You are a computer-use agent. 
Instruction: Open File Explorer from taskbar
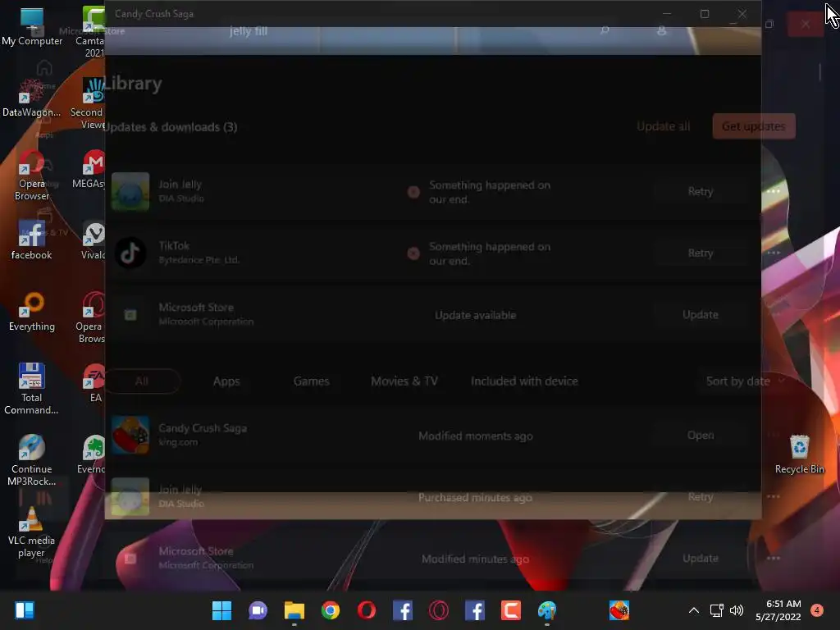pos(294,610)
